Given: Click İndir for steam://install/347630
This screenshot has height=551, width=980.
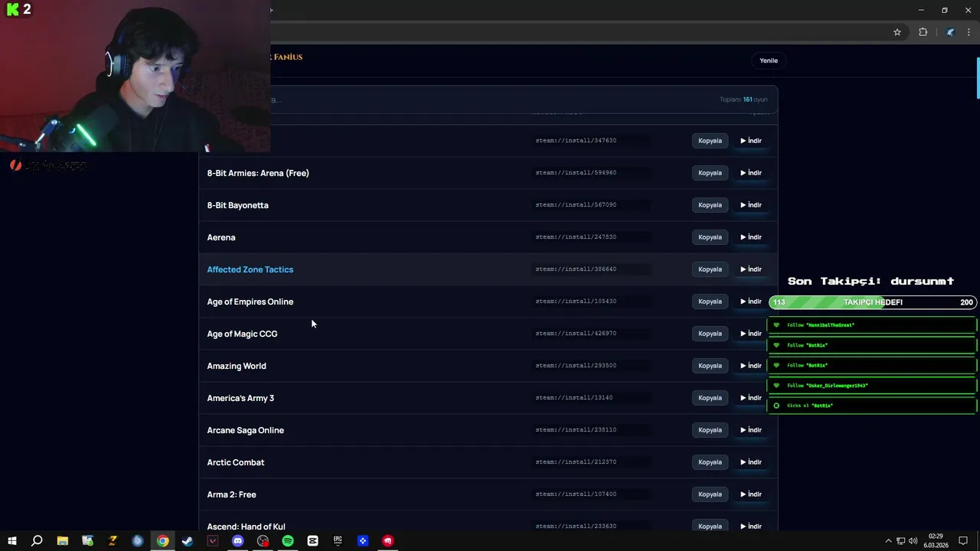Looking at the screenshot, I should tap(751, 141).
